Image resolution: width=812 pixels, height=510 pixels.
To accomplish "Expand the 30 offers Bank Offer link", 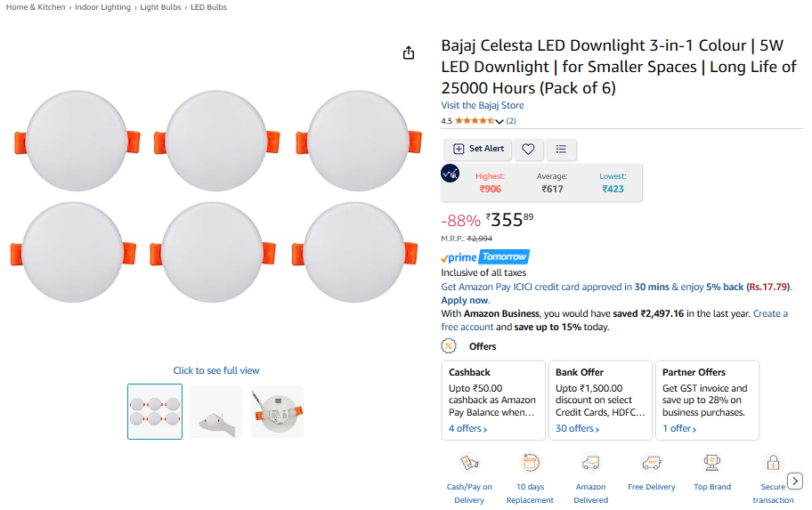I will [577, 429].
